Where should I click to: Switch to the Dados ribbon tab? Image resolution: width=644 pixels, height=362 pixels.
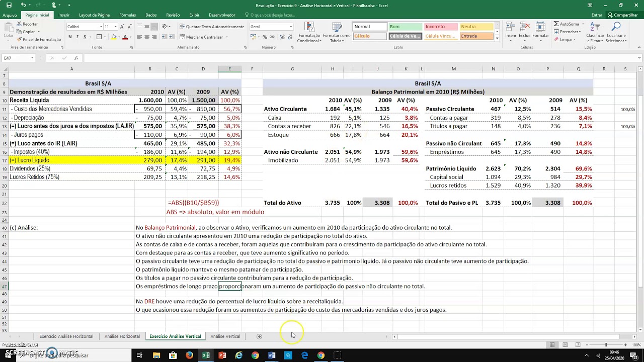[x=151, y=15]
